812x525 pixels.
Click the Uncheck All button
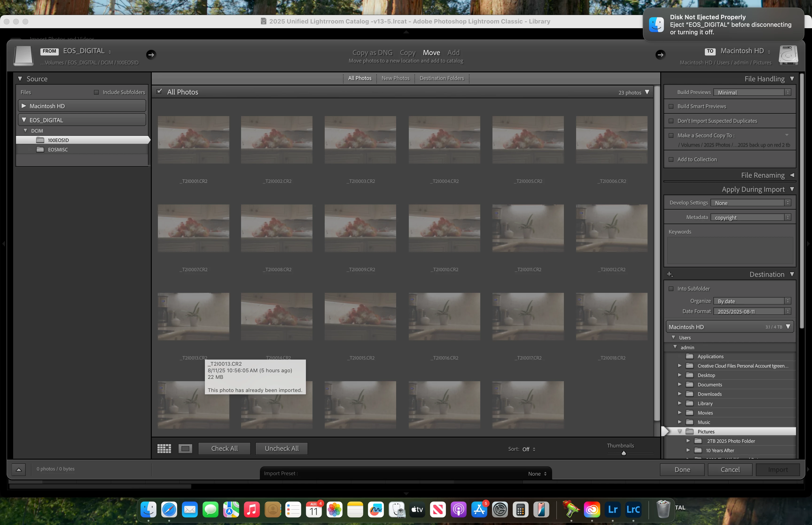click(281, 449)
